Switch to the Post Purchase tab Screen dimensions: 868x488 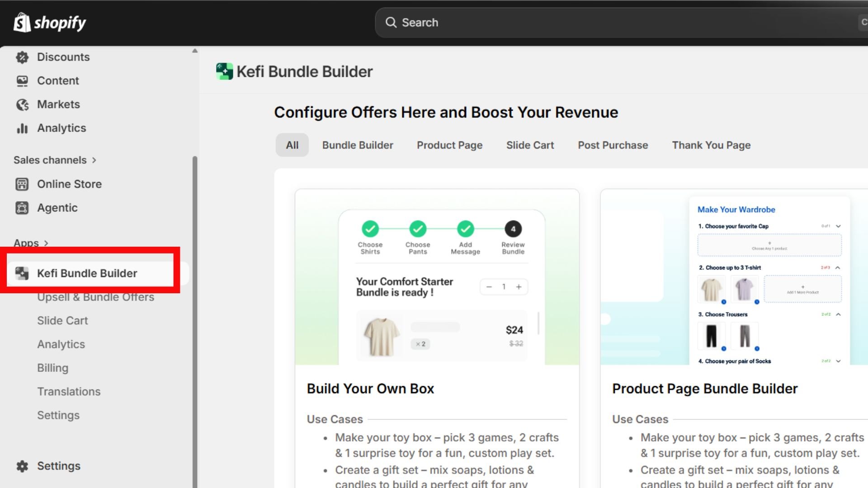coord(613,145)
